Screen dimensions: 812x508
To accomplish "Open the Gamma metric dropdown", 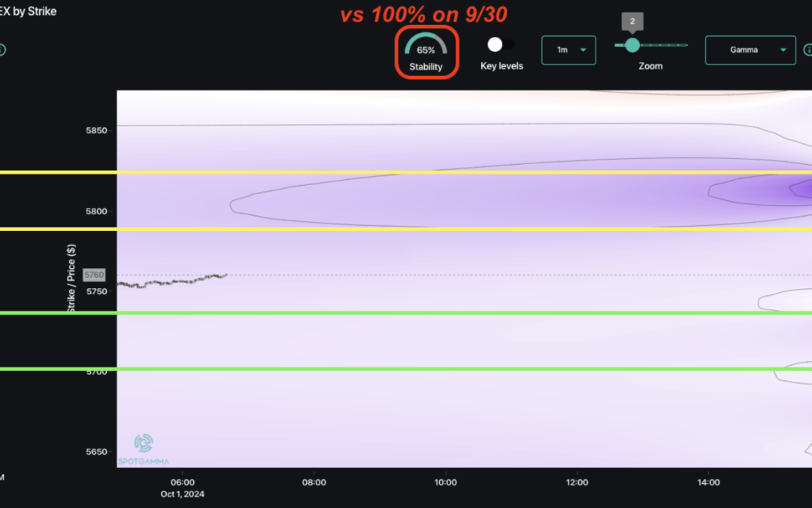I will pyautogui.click(x=750, y=50).
